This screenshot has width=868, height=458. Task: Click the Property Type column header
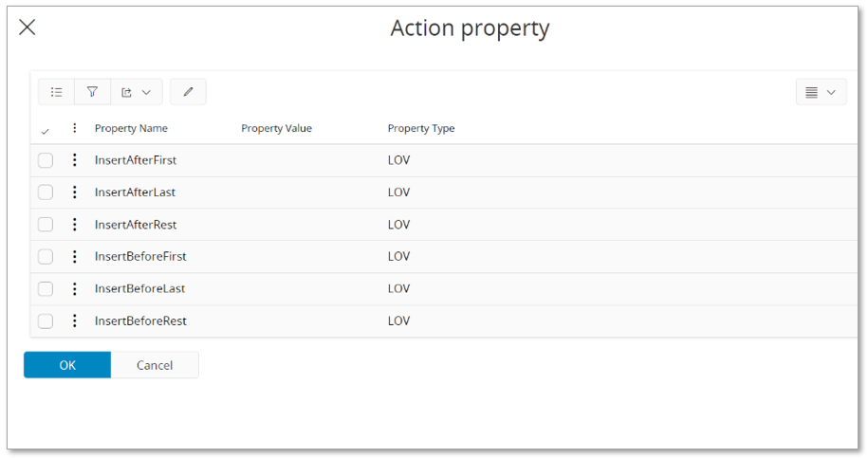point(421,129)
